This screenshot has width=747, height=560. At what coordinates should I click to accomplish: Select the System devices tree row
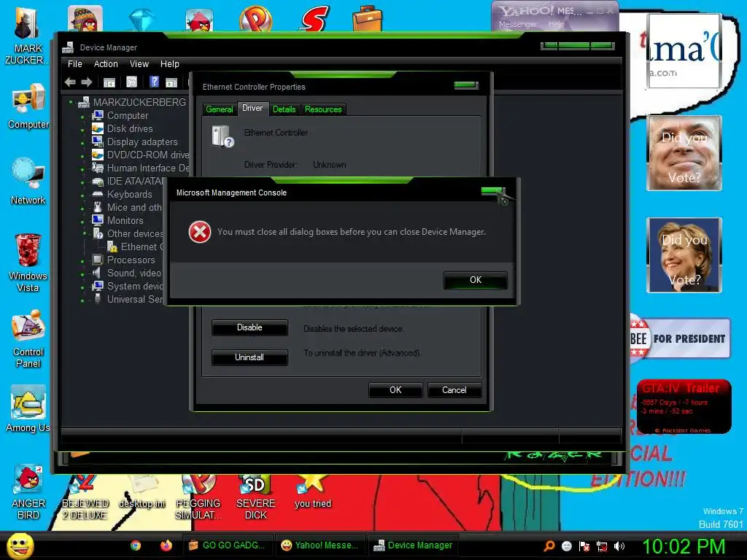click(128, 286)
